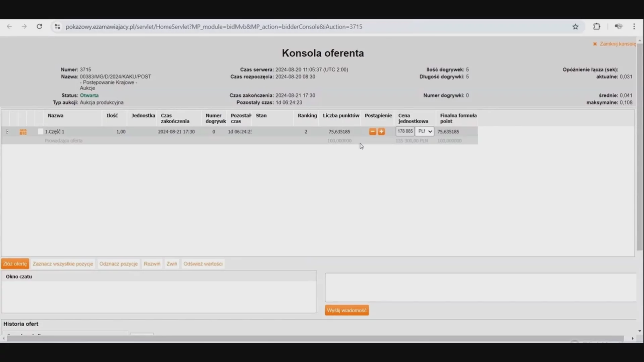The width and height of the screenshot is (644, 362).
Task: Collapse the Część 1 row expander
Action: [x=7, y=132]
